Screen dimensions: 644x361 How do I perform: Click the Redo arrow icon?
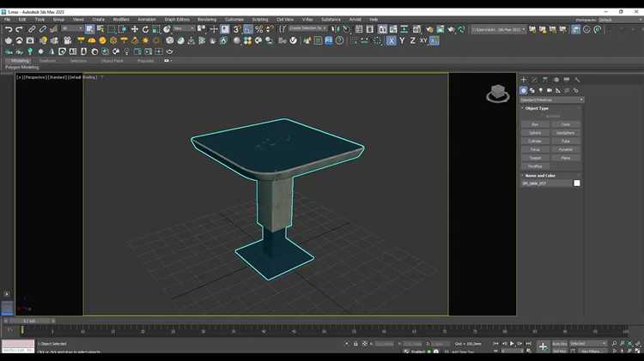coord(19,29)
